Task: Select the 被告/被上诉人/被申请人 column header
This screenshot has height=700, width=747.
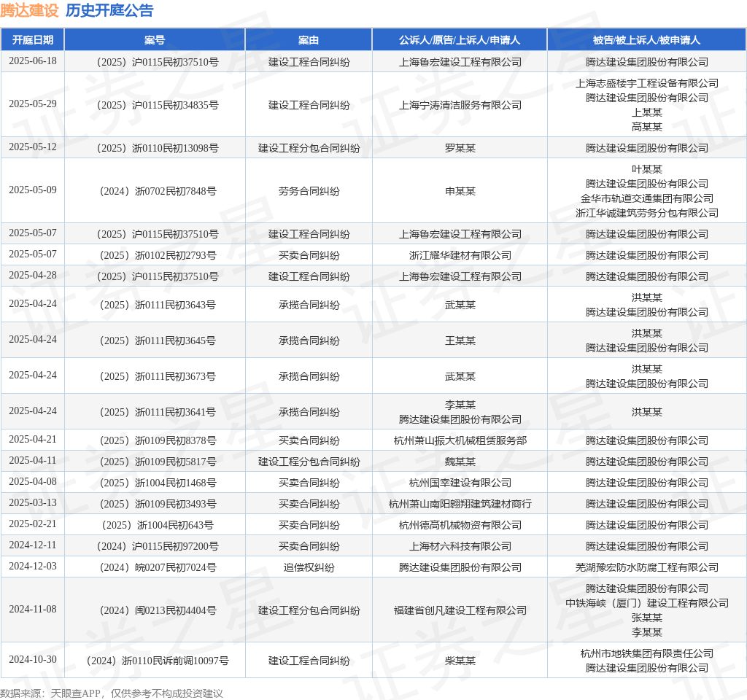Action: click(647, 40)
